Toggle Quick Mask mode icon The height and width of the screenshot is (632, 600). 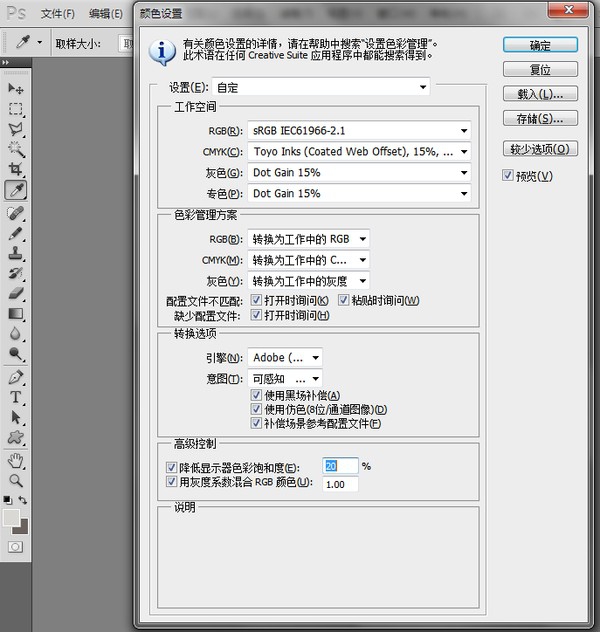coord(15,547)
